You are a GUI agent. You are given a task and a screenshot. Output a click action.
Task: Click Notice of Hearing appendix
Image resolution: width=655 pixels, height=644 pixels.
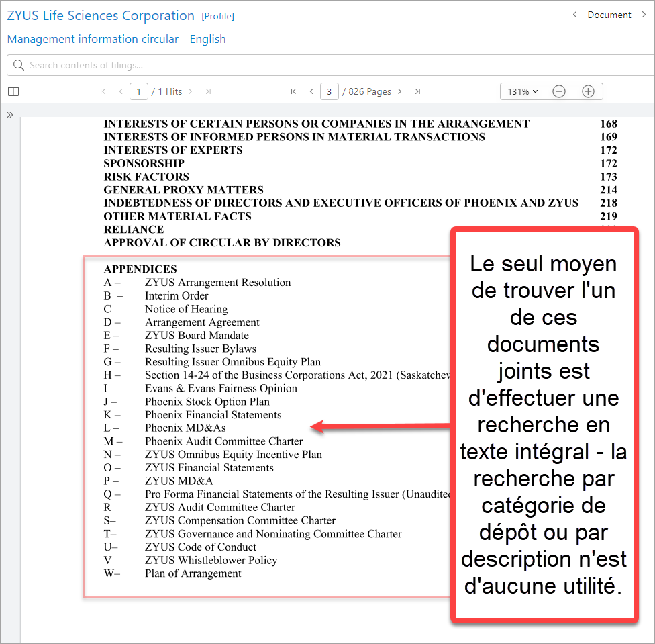187,309
